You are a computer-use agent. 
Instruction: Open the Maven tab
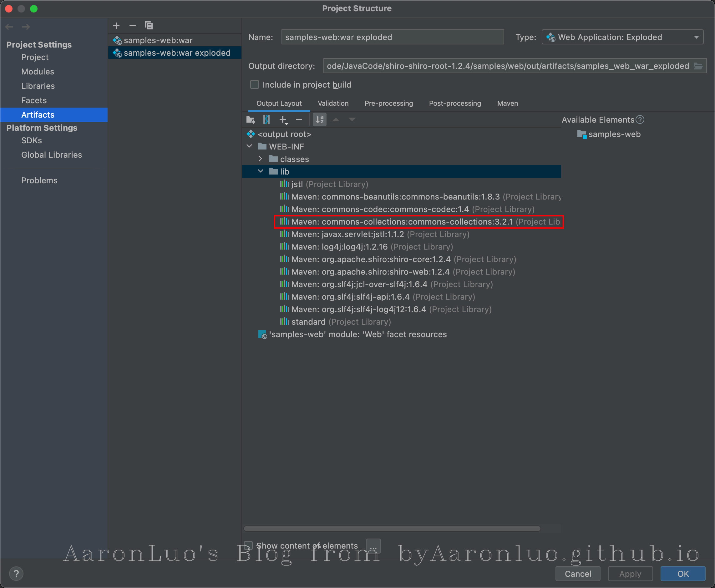click(x=507, y=103)
